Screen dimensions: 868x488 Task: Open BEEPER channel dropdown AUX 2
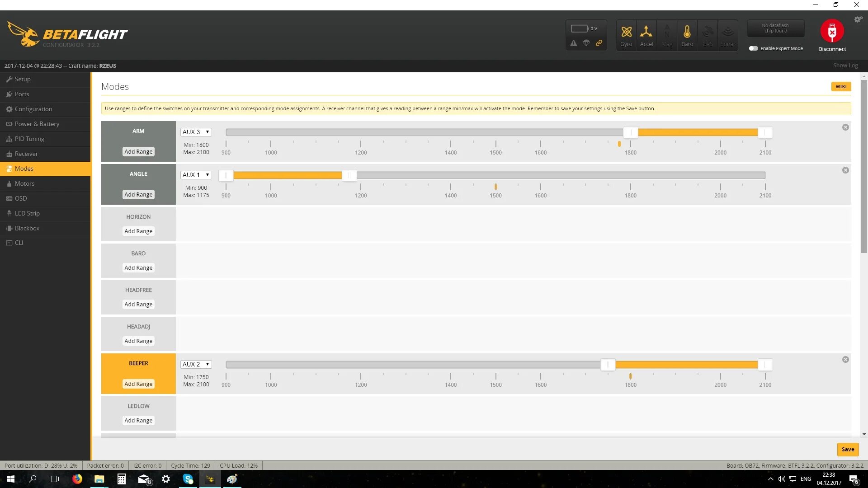(x=196, y=364)
